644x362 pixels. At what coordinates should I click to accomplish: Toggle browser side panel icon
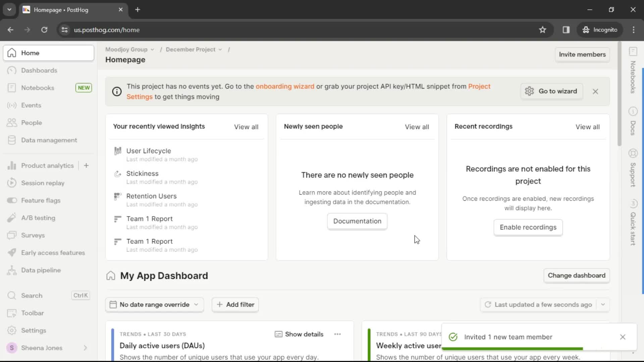(x=566, y=30)
